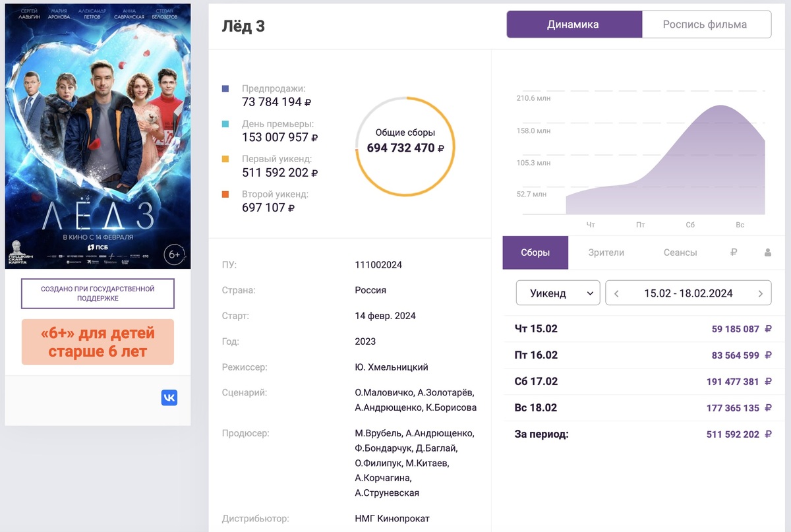The width and height of the screenshot is (791, 532).
Task: Click the «6+» age restriction banner
Action: [x=98, y=341]
